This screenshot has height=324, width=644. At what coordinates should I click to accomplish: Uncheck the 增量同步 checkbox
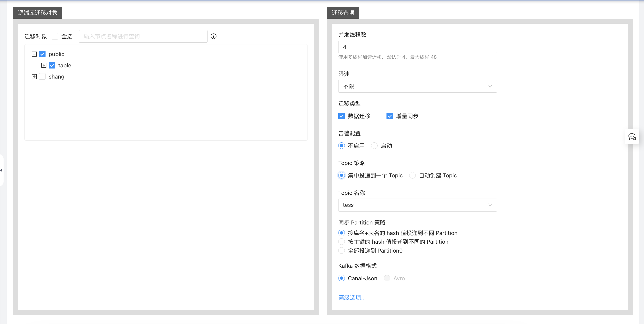389,116
